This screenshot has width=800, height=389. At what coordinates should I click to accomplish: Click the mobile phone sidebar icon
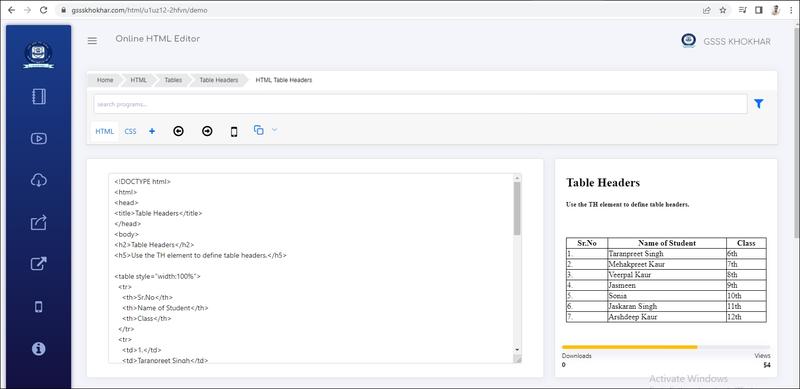click(39, 306)
